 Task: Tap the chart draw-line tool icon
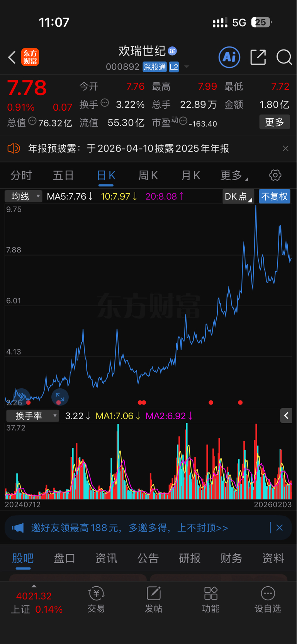point(21,396)
